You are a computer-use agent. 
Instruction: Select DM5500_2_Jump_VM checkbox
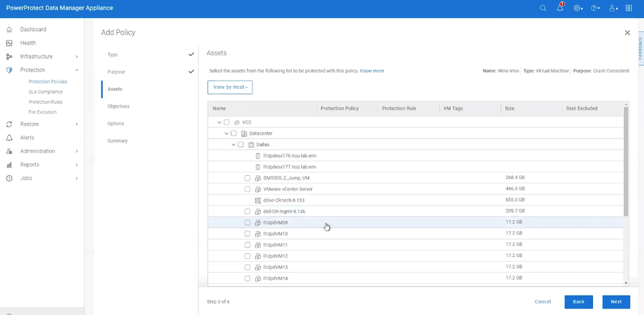[247, 178]
